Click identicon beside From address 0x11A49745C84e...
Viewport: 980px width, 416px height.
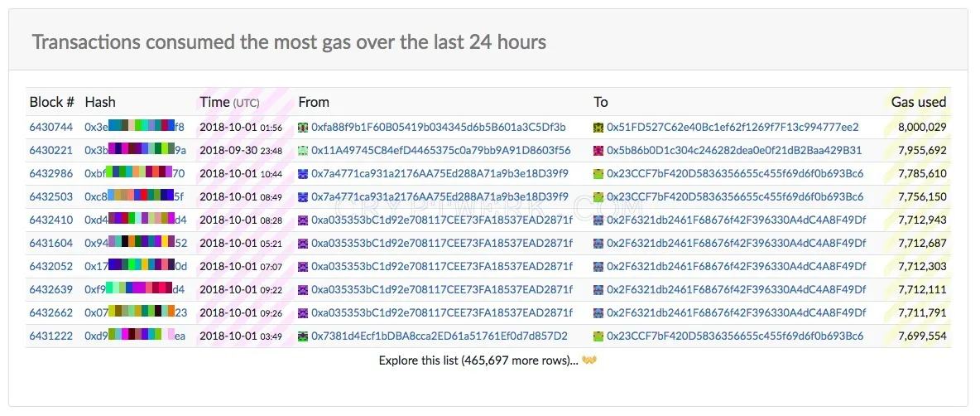(x=303, y=150)
